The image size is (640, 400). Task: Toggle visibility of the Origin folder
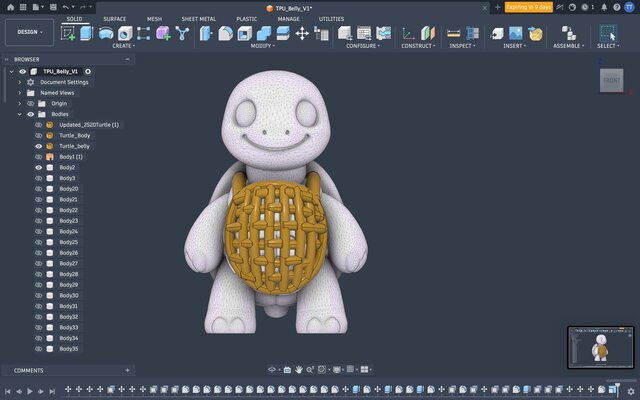click(31, 104)
